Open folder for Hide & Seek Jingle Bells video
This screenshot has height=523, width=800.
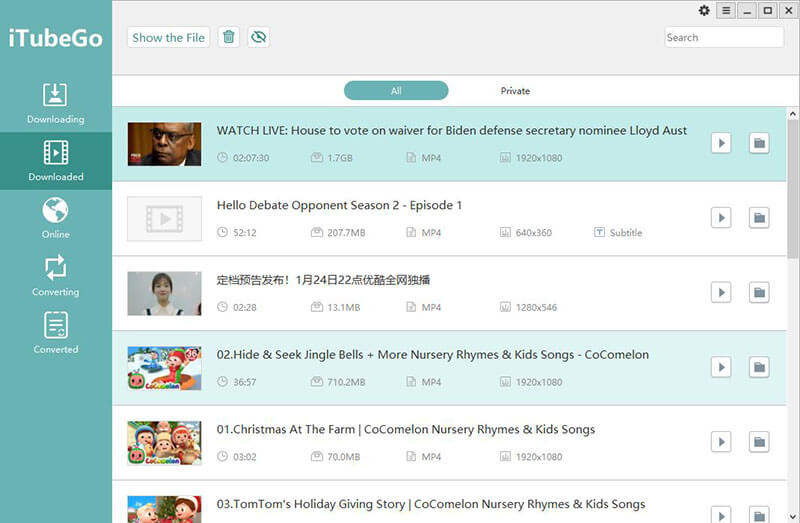pyautogui.click(x=759, y=367)
